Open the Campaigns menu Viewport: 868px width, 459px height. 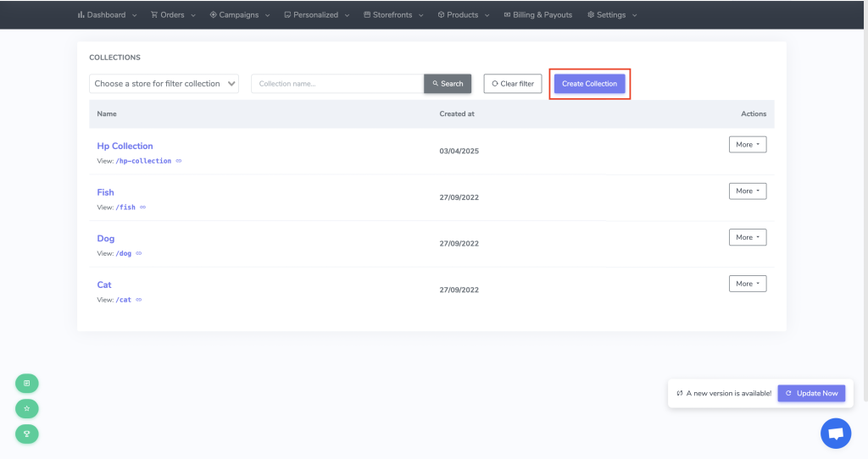240,14
